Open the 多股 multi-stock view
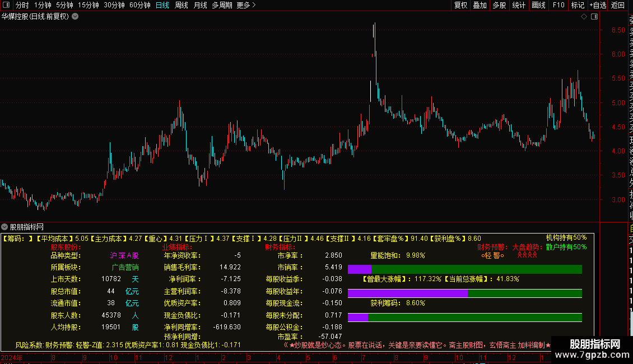Image resolution: width=633 pixels, height=364 pixels. click(499, 5)
